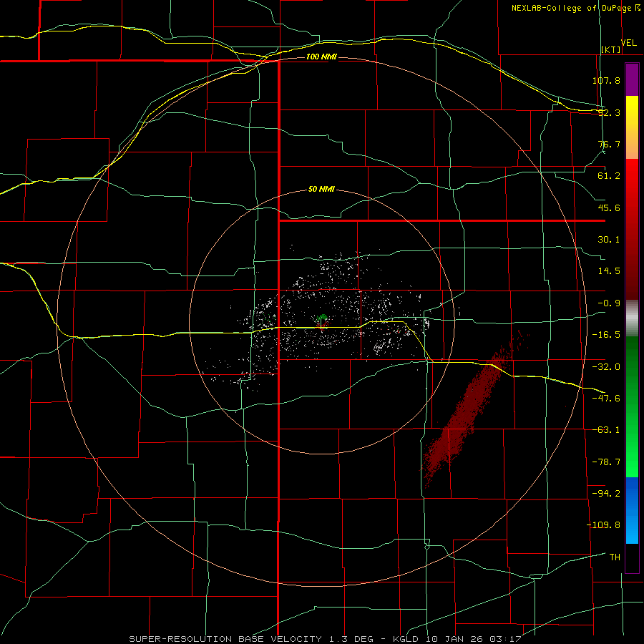Screen dimensions: 644x644
Task: Click the green radar site marker at center
Action: [x=323, y=318]
